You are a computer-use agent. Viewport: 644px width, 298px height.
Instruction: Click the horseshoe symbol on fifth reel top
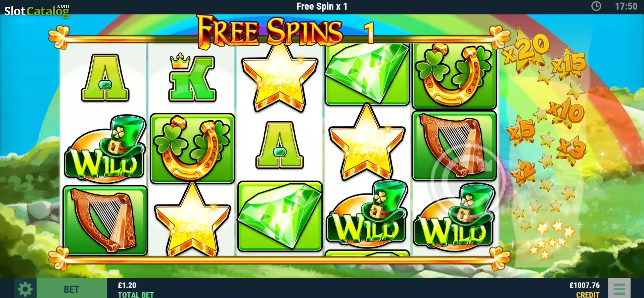tap(454, 75)
